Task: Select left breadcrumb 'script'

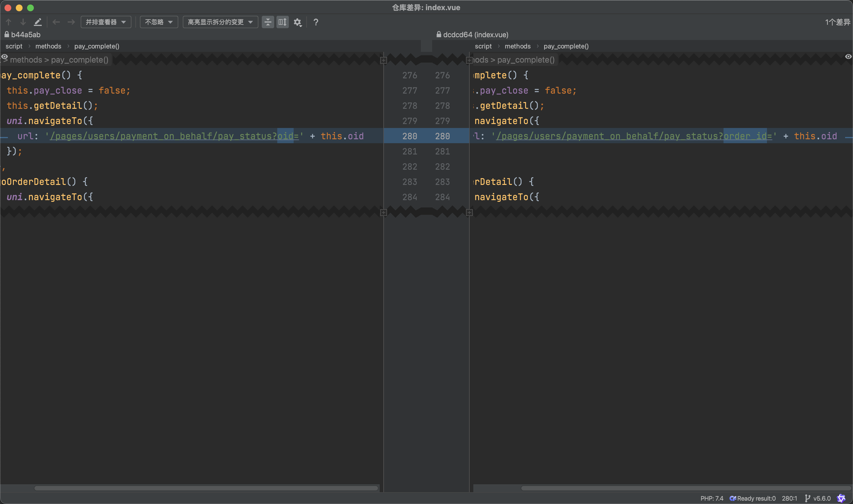Action: tap(14, 46)
